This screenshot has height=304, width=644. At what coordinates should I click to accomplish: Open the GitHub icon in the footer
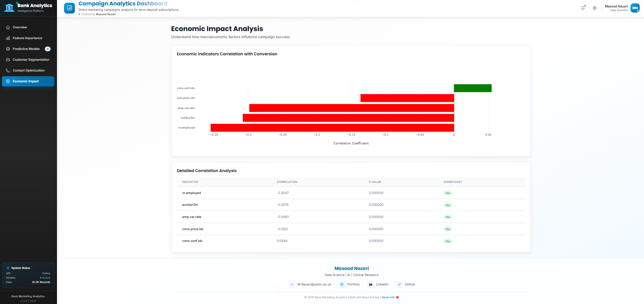coord(400,284)
